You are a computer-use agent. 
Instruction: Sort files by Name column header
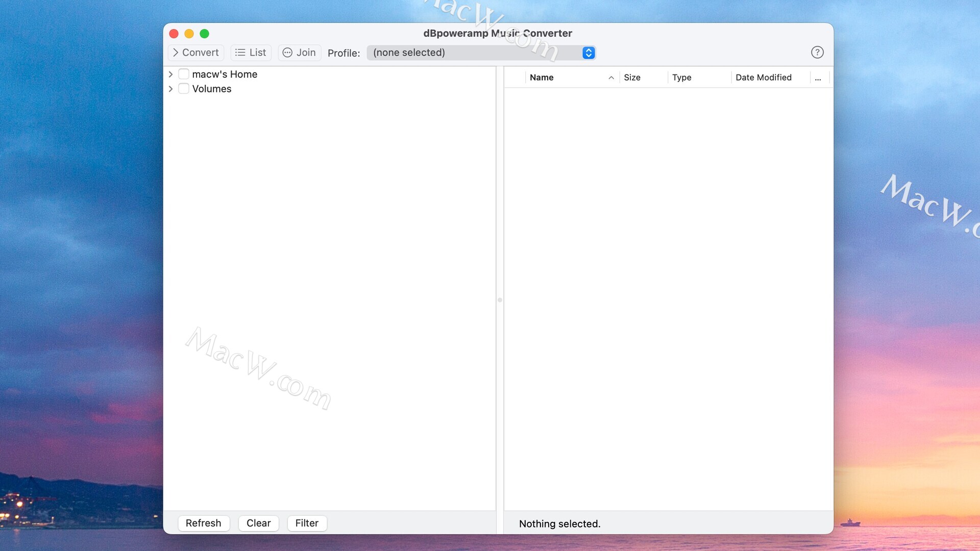pos(542,78)
